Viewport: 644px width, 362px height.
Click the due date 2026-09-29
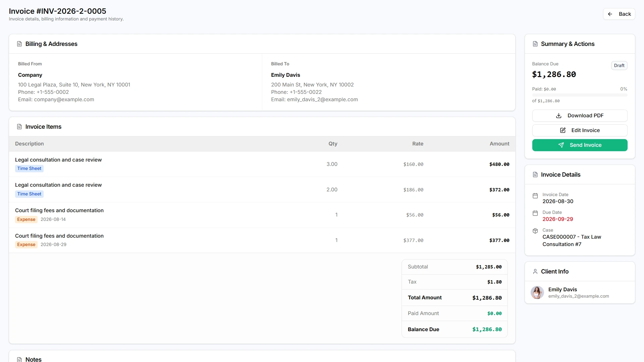click(x=558, y=219)
